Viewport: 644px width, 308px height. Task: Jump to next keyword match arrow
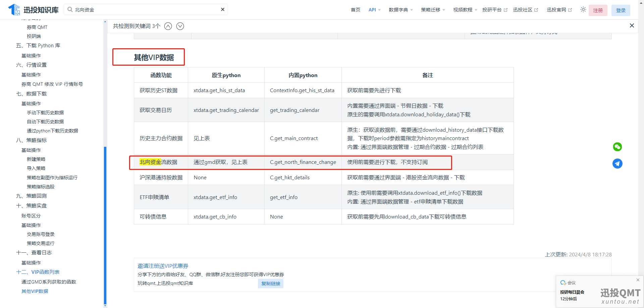click(180, 26)
